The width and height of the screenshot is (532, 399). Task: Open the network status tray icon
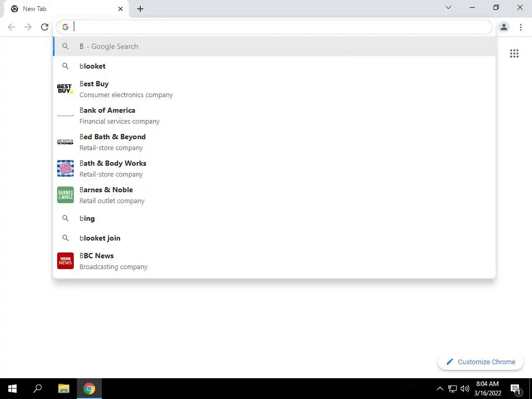(453, 389)
